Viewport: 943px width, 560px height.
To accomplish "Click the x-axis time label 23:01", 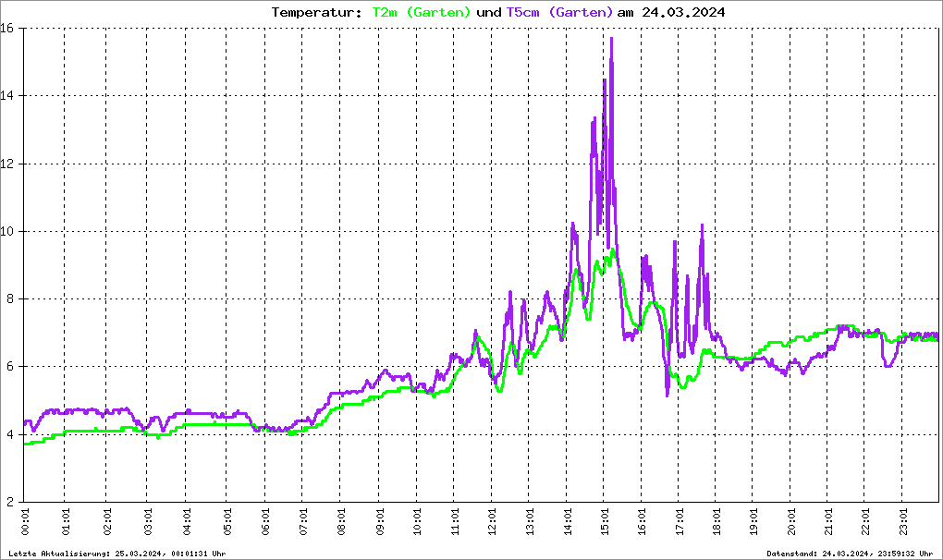I will pos(902,521).
